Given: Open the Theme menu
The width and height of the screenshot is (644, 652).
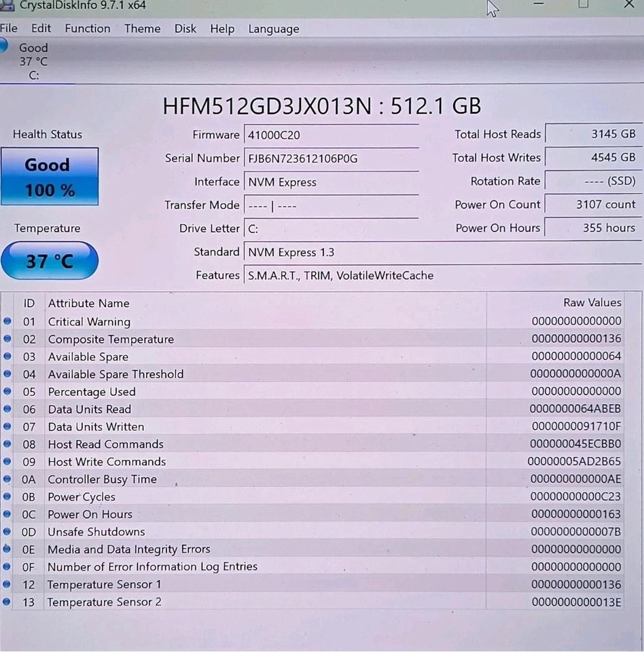Looking at the screenshot, I should point(142,29).
